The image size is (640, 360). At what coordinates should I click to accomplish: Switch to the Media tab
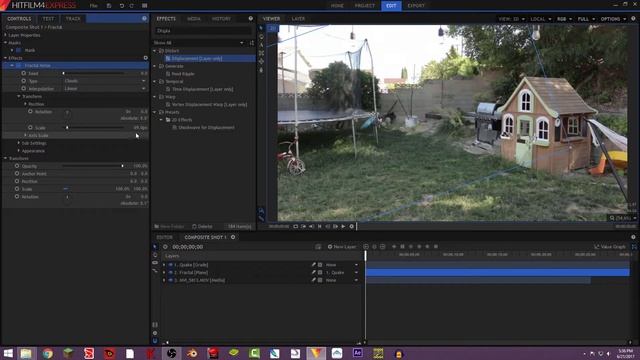[x=193, y=18]
